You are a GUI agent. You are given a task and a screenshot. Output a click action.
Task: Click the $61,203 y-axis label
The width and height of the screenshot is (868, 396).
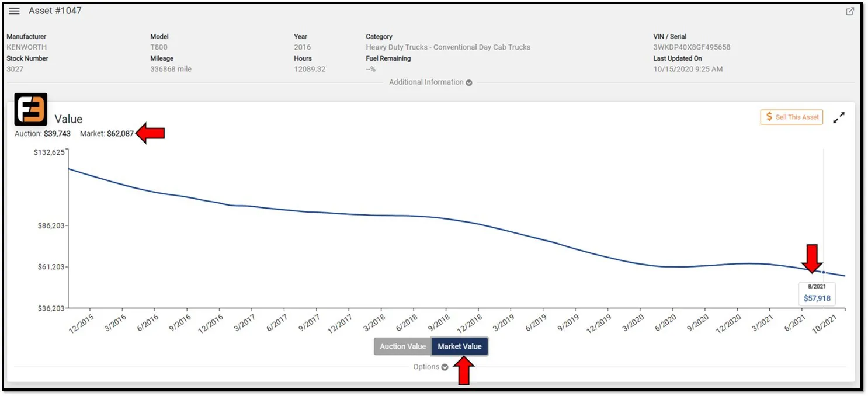[x=51, y=267]
